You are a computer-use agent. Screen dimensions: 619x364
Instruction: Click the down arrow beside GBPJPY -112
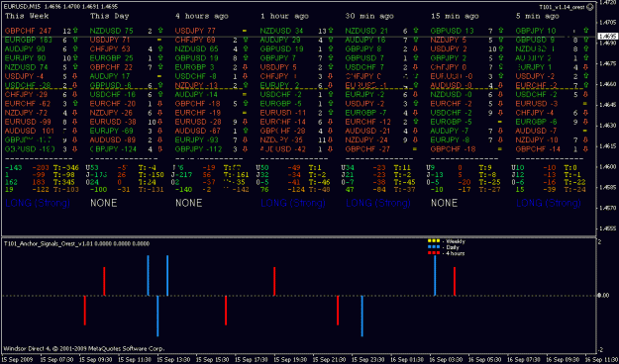tap(246, 149)
